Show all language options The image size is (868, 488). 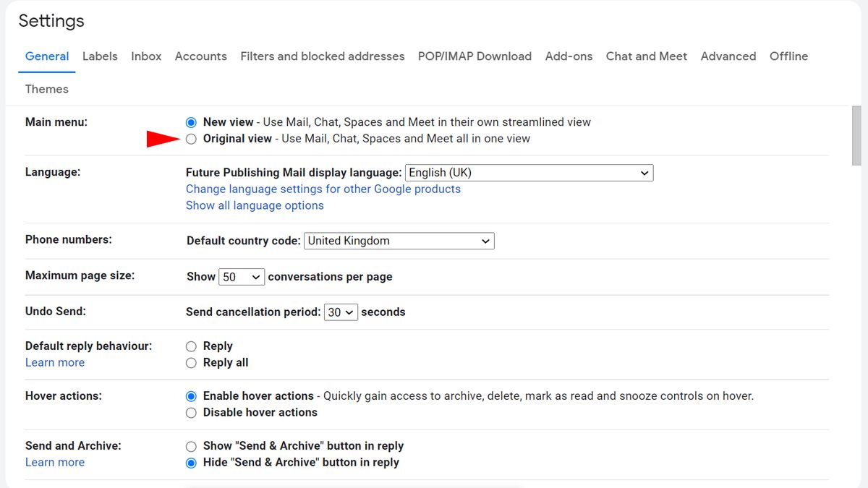[x=255, y=205]
